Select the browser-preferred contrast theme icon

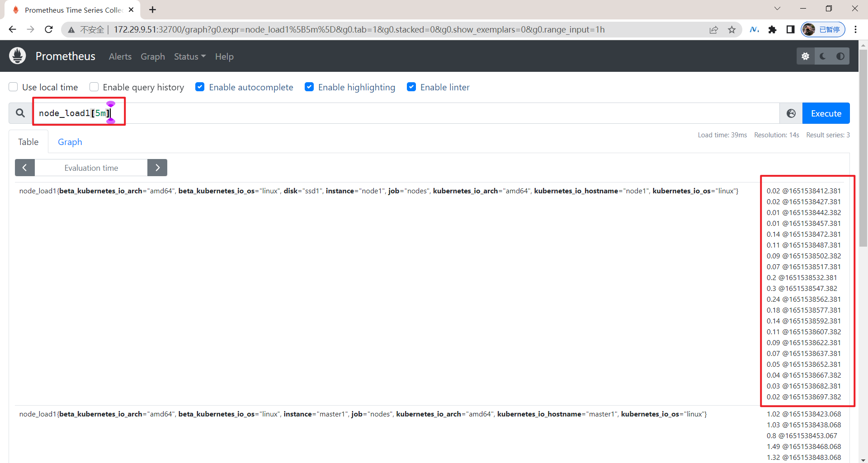[840, 56]
